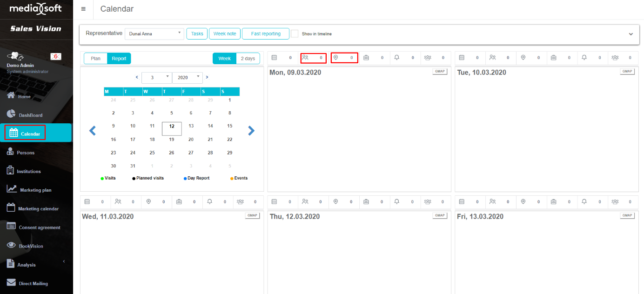Open the mail notification icon showing 6
644x294 pixels.
pos(55,56)
